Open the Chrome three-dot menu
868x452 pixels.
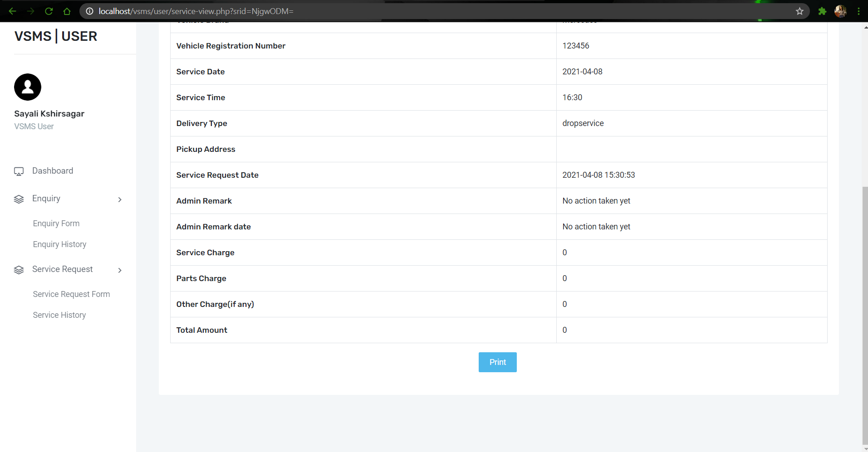pos(859,11)
